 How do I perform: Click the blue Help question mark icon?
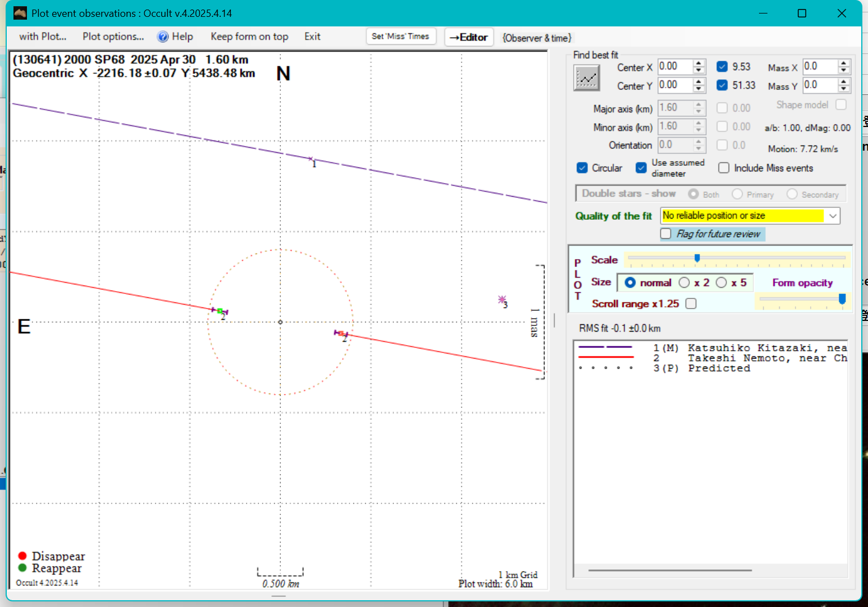[163, 37]
